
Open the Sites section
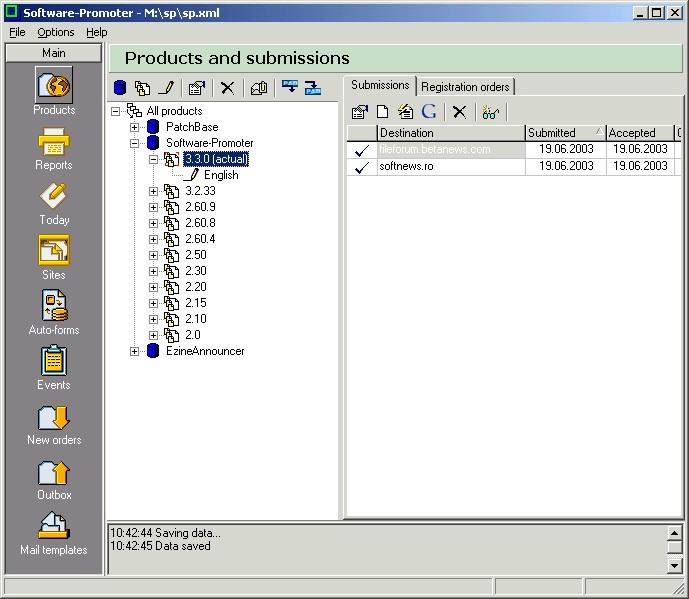point(54,258)
